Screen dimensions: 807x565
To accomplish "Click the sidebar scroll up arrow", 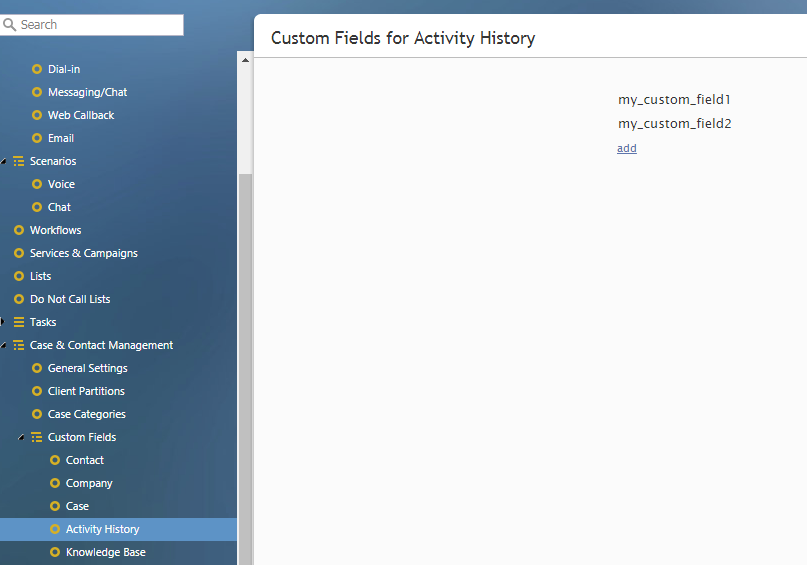I will pyautogui.click(x=245, y=60).
